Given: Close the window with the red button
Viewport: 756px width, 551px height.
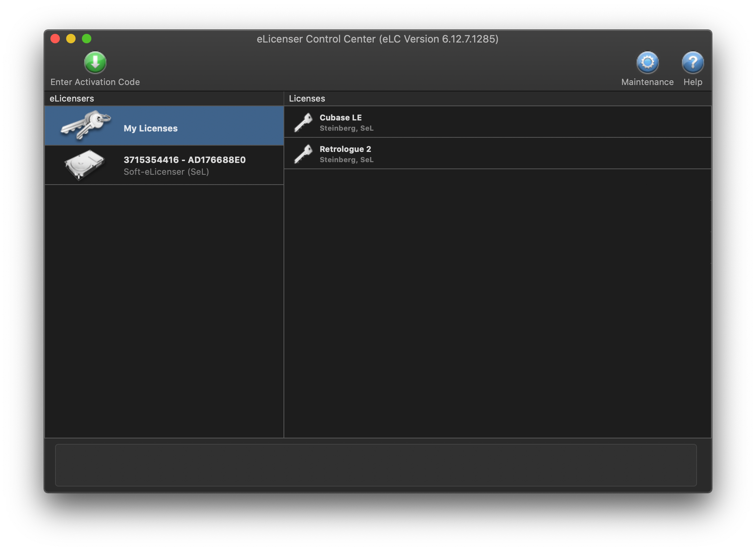Looking at the screenshot, I should (x=55, y=39).
